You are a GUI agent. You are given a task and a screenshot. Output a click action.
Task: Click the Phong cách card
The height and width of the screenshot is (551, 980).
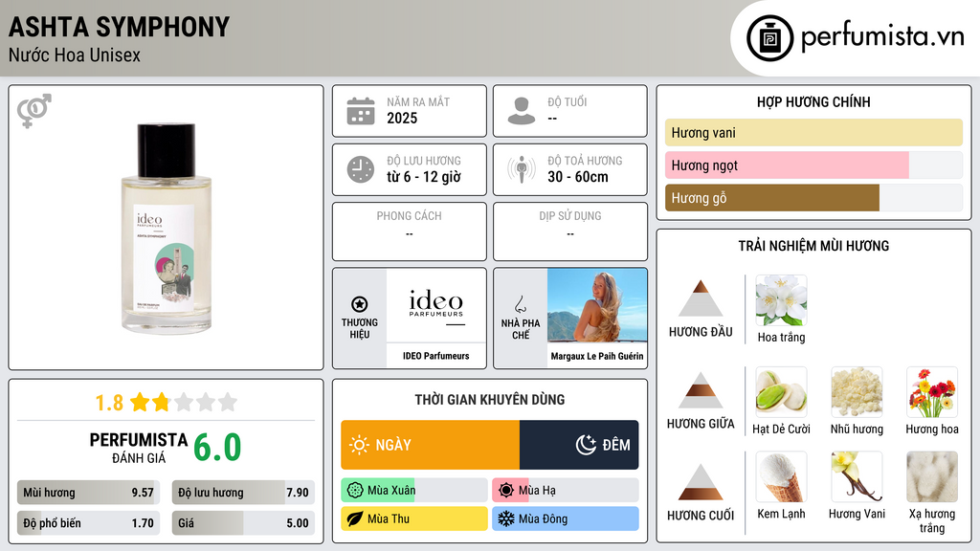[410, 231]
